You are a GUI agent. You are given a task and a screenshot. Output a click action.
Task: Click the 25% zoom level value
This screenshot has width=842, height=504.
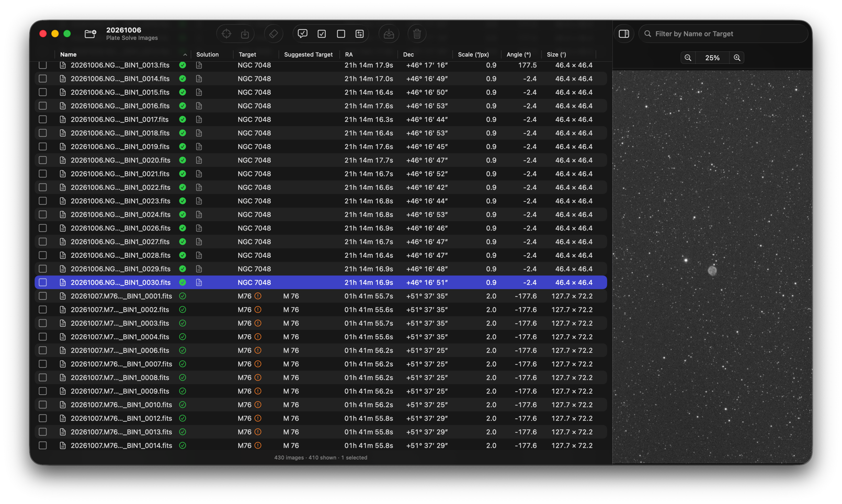[x=712, y=58]
